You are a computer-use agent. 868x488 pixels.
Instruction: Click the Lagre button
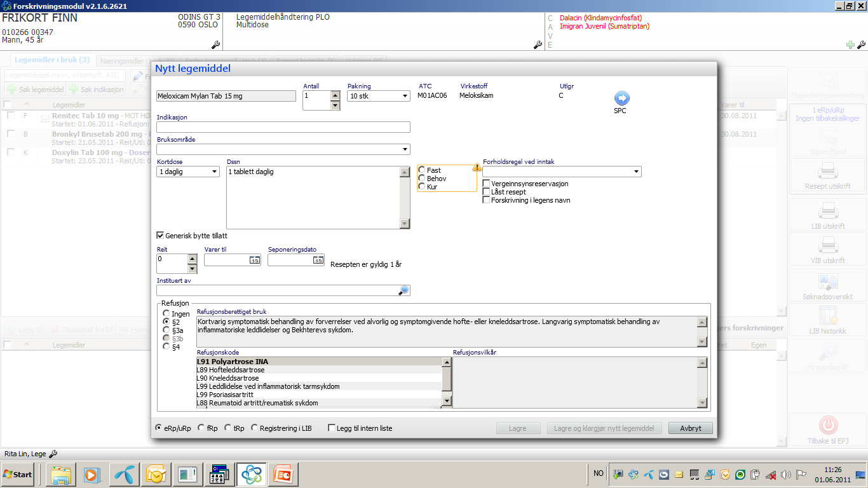[x=518, y=428]
